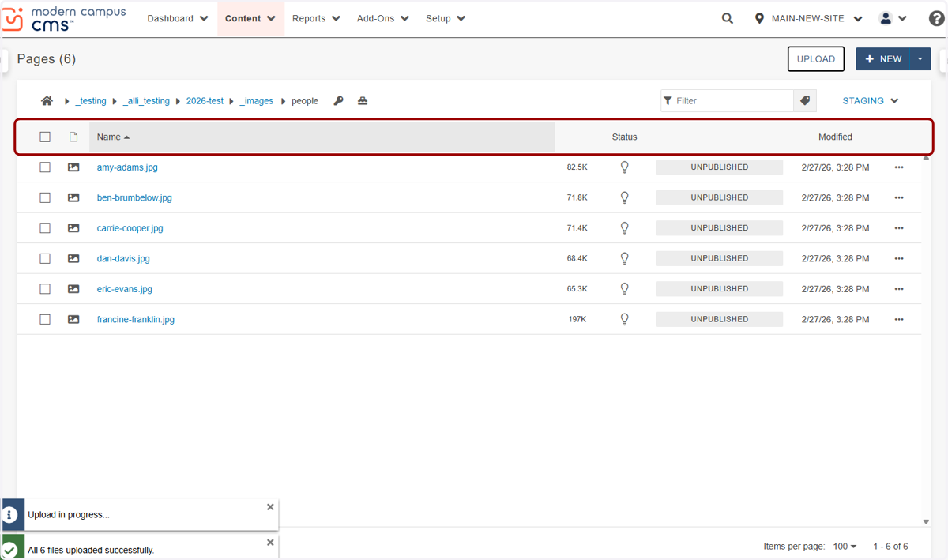This screenshot has width=948, height=560.
Task: Click the scrollbar down arrow
Action: point(927,521)
